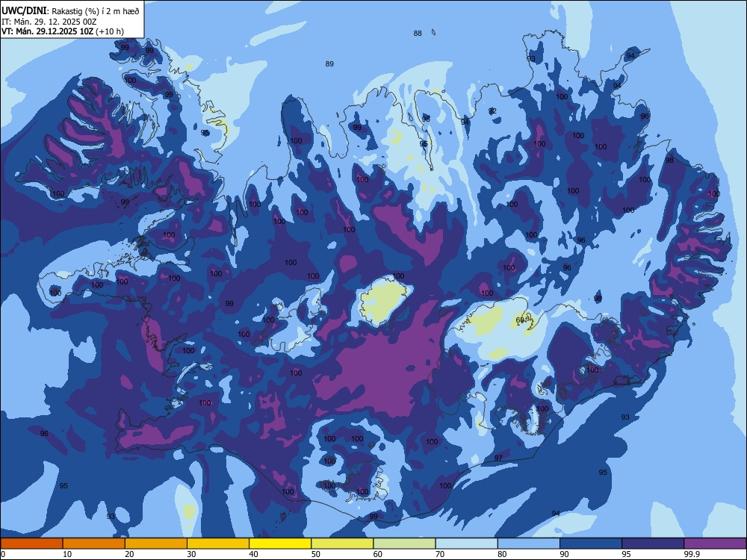Viewport: 747px width, 560px height.
Task: Click the 'IT: Mán. 29. 12. 2025 00Z' line
Action: click(49, 22)
